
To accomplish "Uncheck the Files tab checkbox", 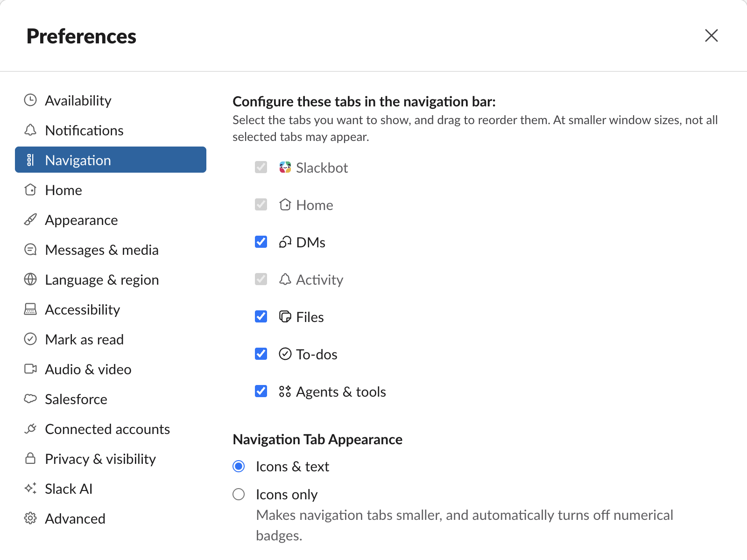I will tap(261, 316).
